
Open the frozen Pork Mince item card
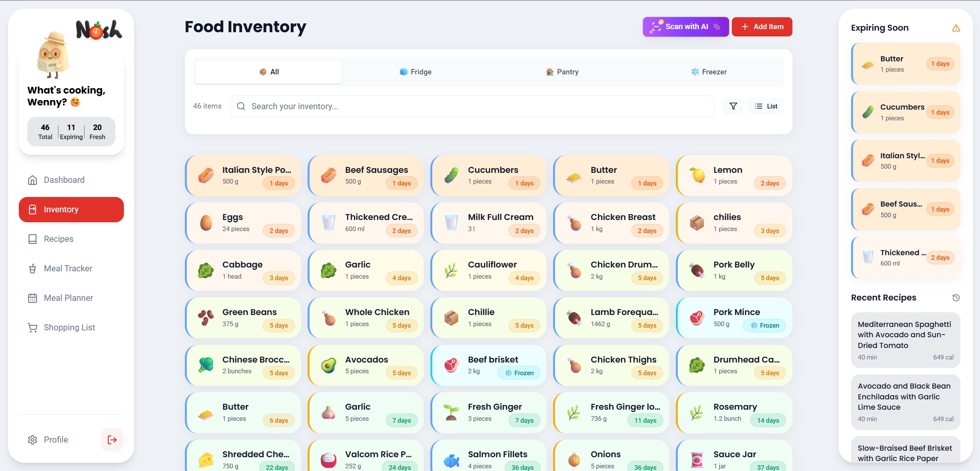pyautogui.click(x=734, y=318)
